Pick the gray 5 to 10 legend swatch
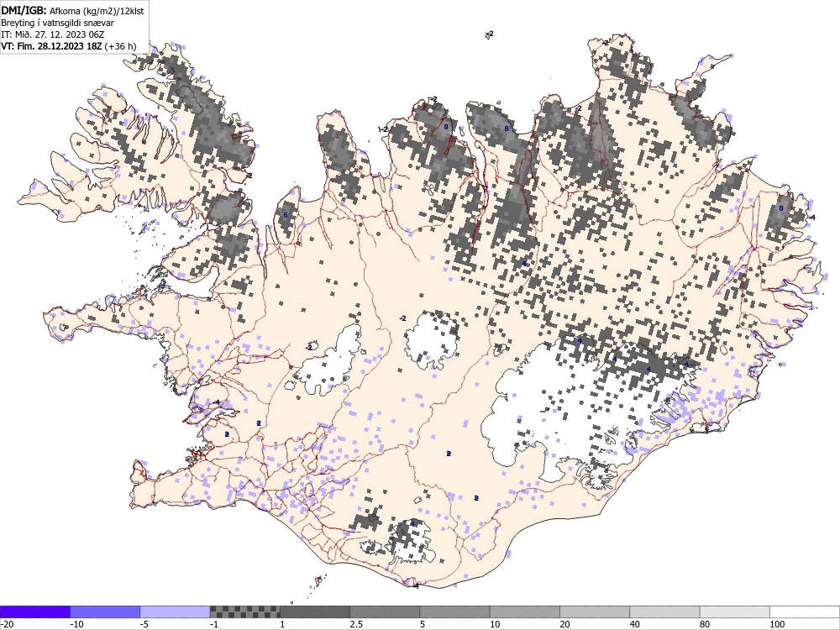Viewport: 840px width, 630px height. tap(454, 612)
